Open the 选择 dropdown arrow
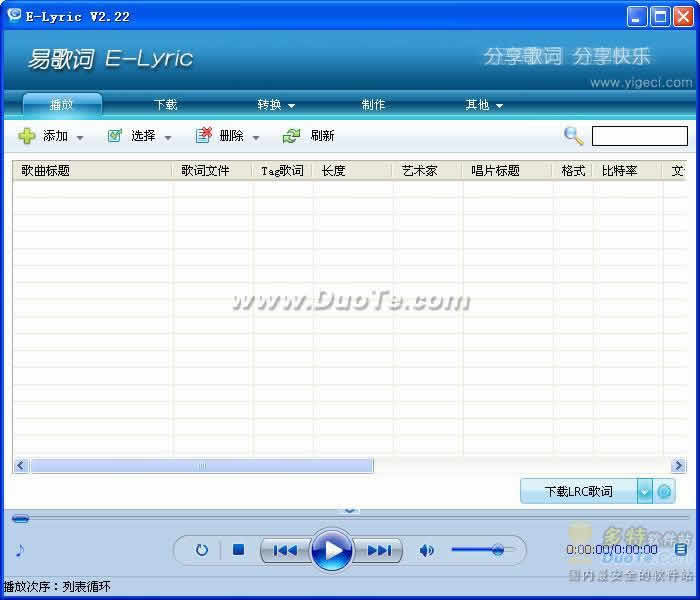Viewport: 700px width, 600px height. click(168, 138)
